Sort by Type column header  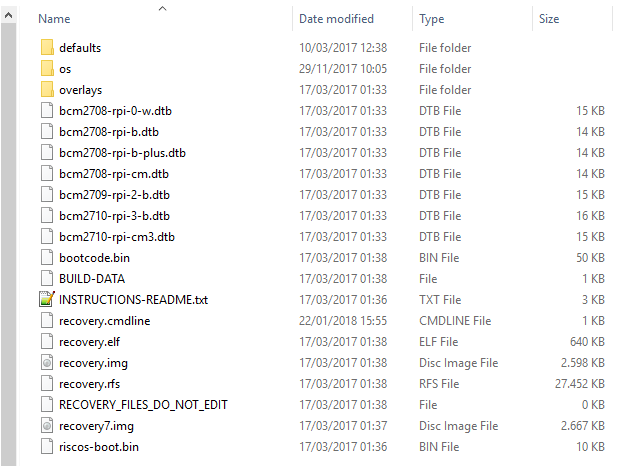(431, 19)
